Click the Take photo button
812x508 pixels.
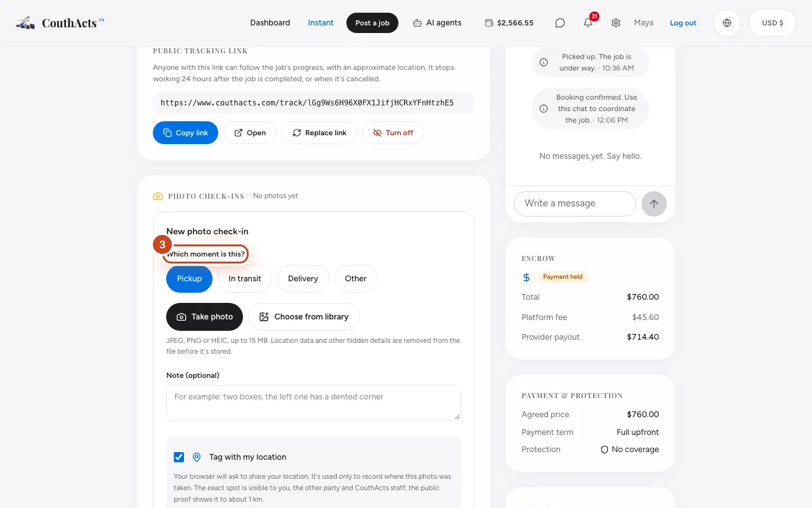(x=204, y=317)
